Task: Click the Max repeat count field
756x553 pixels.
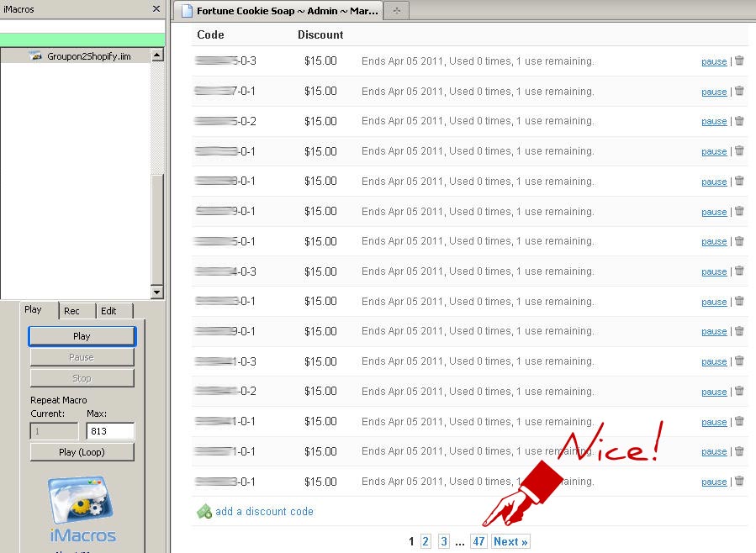Action: pos(109,431)
